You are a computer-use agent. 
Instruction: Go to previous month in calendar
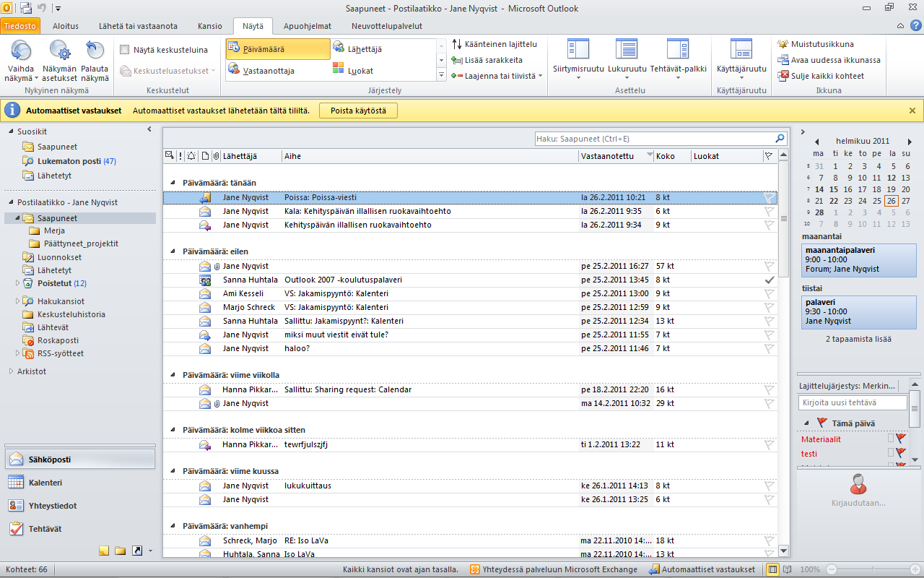tap(816, 142)
